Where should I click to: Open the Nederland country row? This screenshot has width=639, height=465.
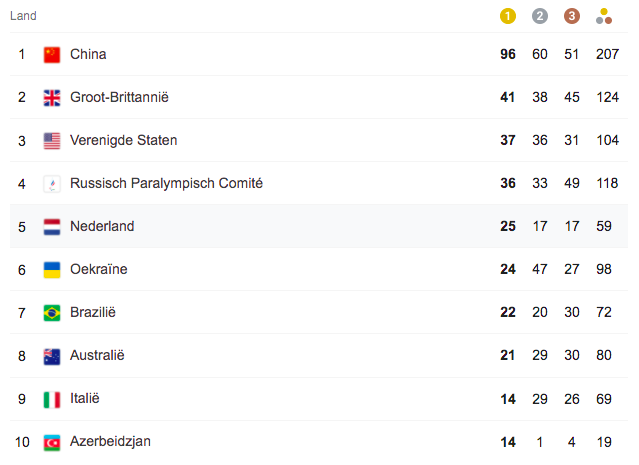319,226
